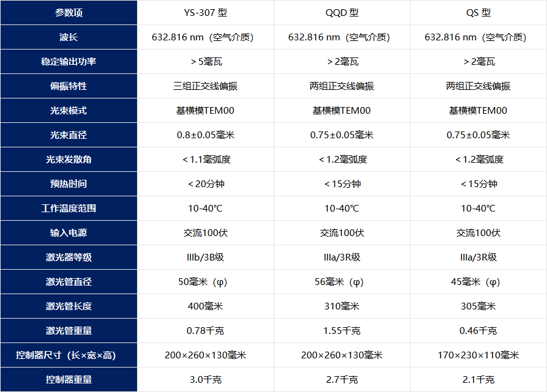Click the 56毫米 (φ) tube diameter cell
Screen dimensions: 547x392
click(x=341, y=282)
